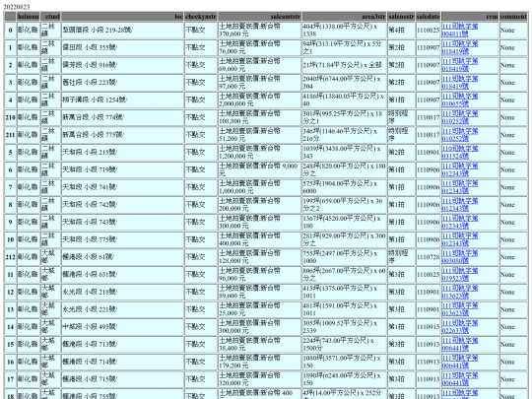The width and height of the screenshot is (532, 399).
Task: Click the loc column header
Action: [122, 17]
